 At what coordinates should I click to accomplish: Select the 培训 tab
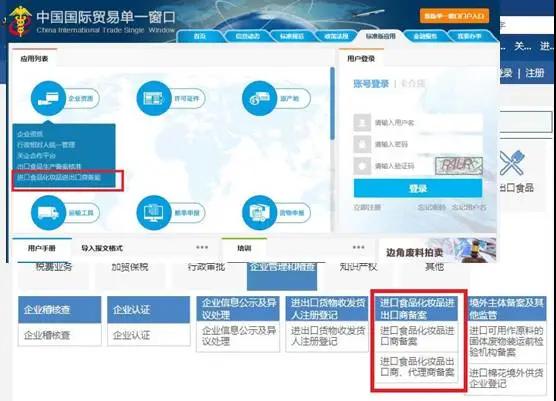(244, 248)
